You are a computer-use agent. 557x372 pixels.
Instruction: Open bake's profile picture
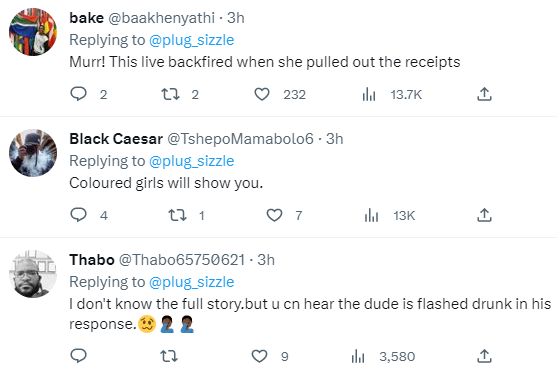click(33, 32)
